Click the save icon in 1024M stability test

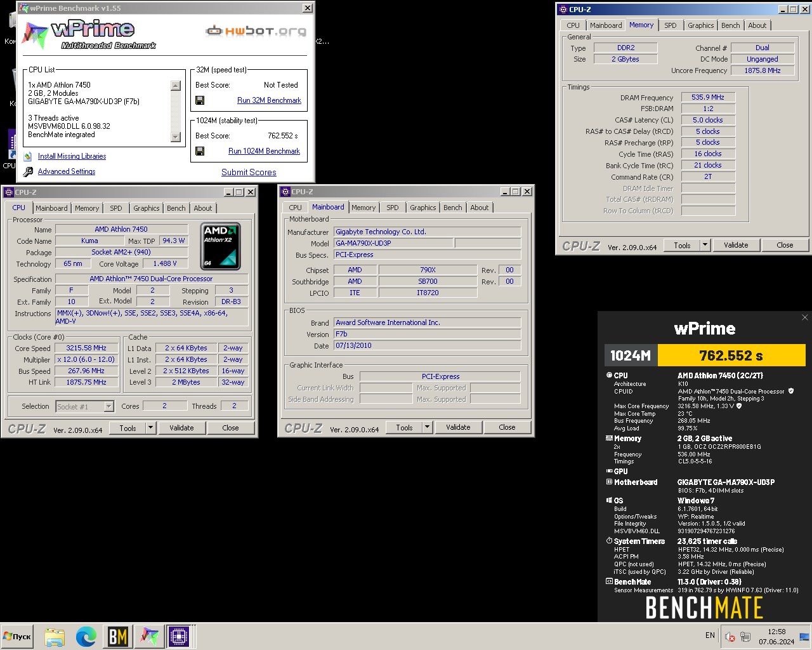point(200,151)
